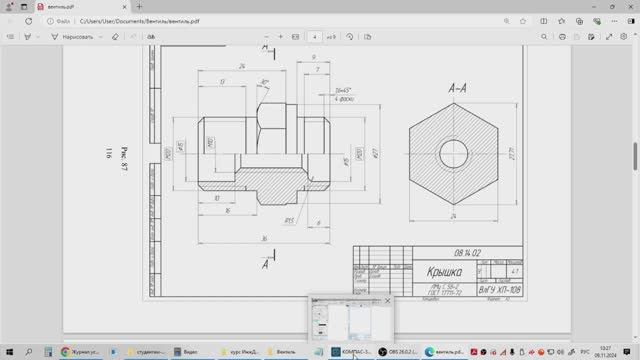
Task: Open Collections panel
Action: [x=579, y=21]
